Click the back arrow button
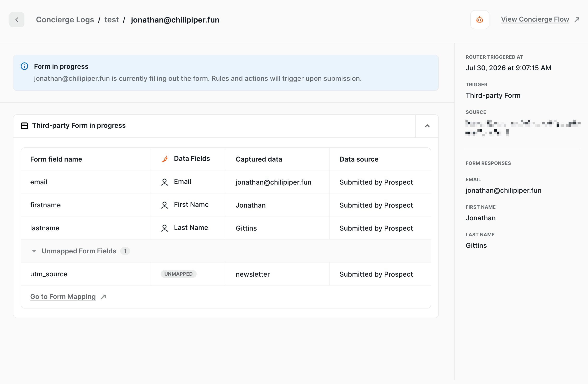 (x=17, y=20)
